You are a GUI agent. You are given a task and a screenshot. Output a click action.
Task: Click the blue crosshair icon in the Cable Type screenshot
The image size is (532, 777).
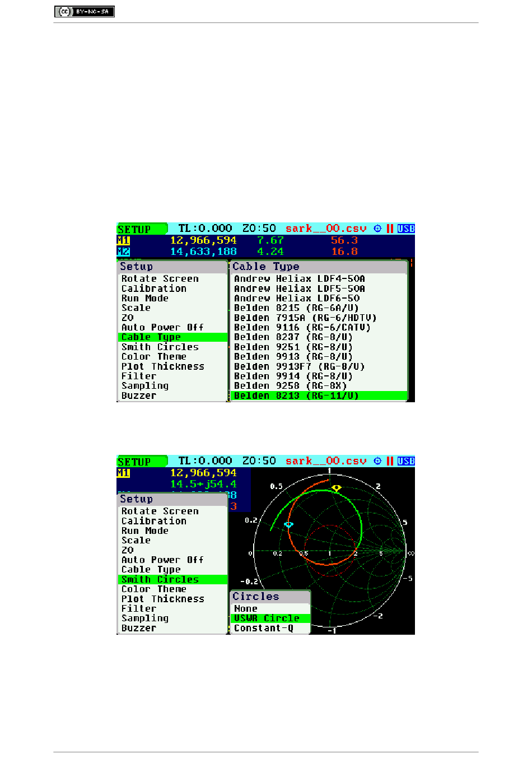377,229
